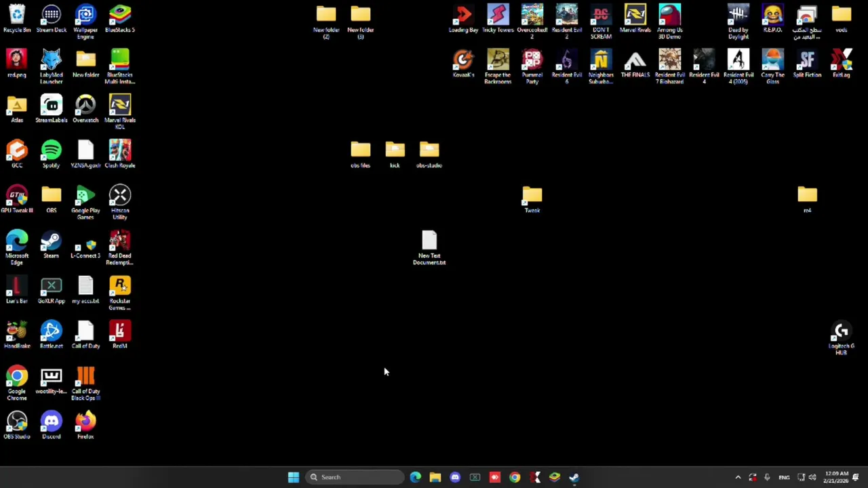Select the Liar's Bar game icon
The image size is (868, 488).
[17, 290]
